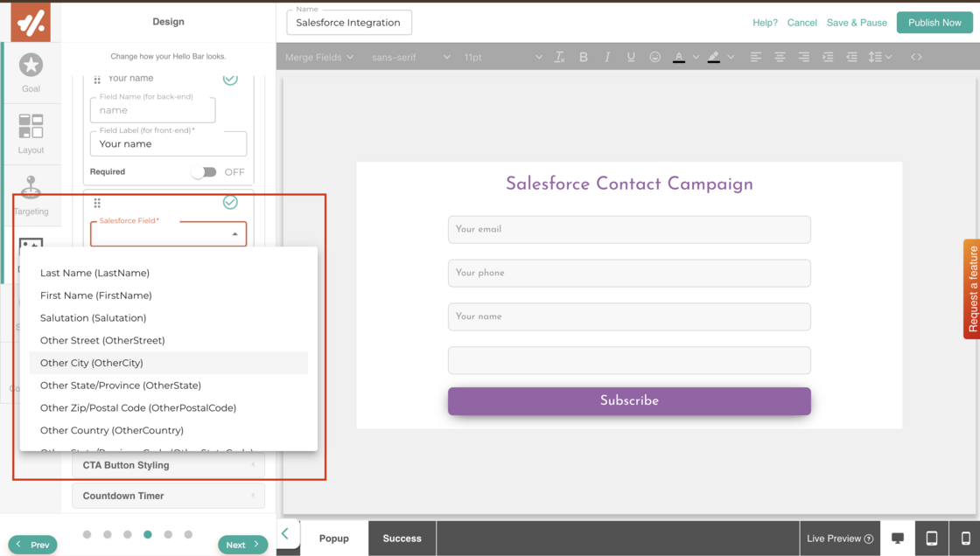Screen dimensions: 980x556
Task: Switch to the Popup tab
Action: point(333,539)
